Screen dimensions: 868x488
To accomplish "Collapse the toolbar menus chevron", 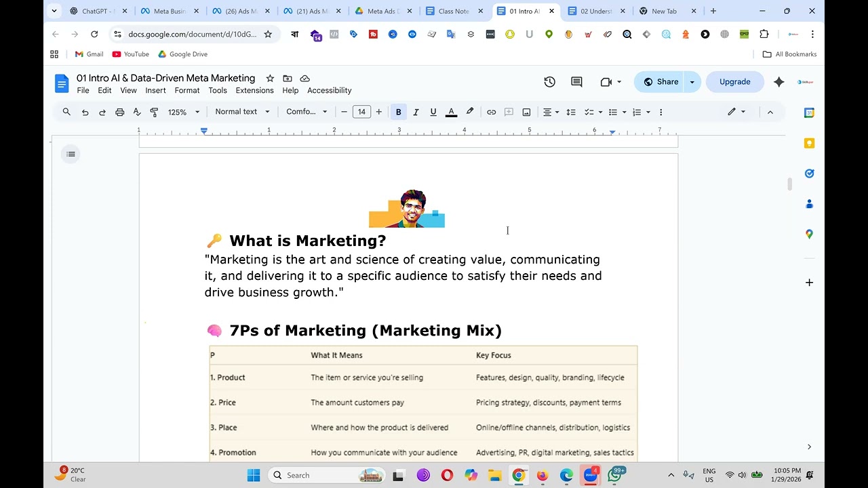I will tap(770, 112).
